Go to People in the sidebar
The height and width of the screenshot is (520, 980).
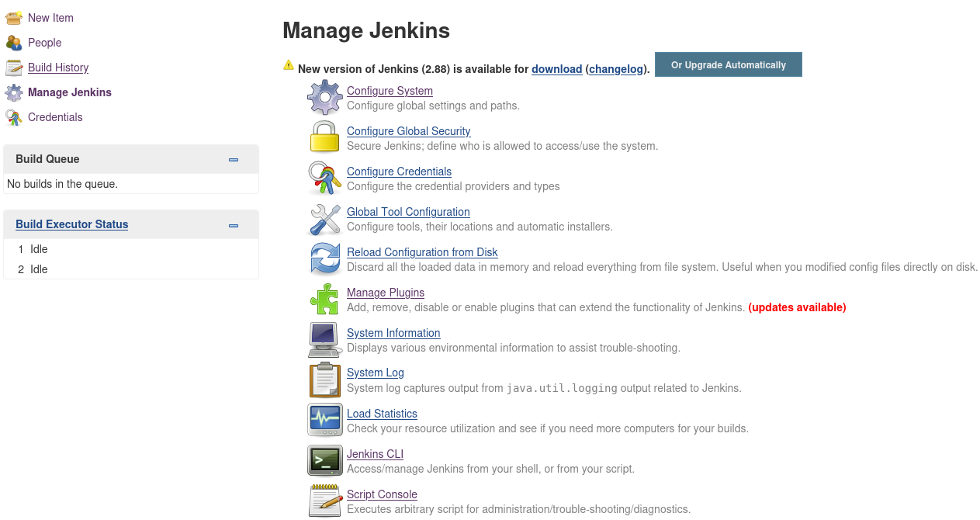point(44,43)
